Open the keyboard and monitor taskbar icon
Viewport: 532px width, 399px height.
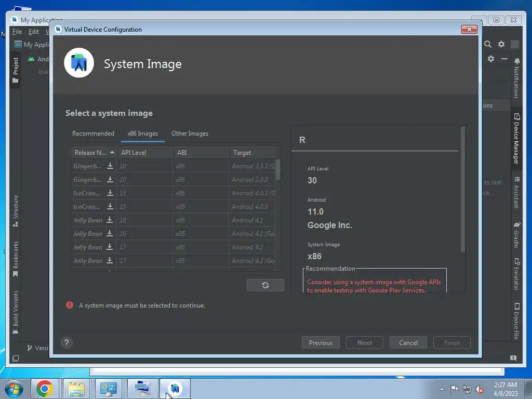pos(142,389)
